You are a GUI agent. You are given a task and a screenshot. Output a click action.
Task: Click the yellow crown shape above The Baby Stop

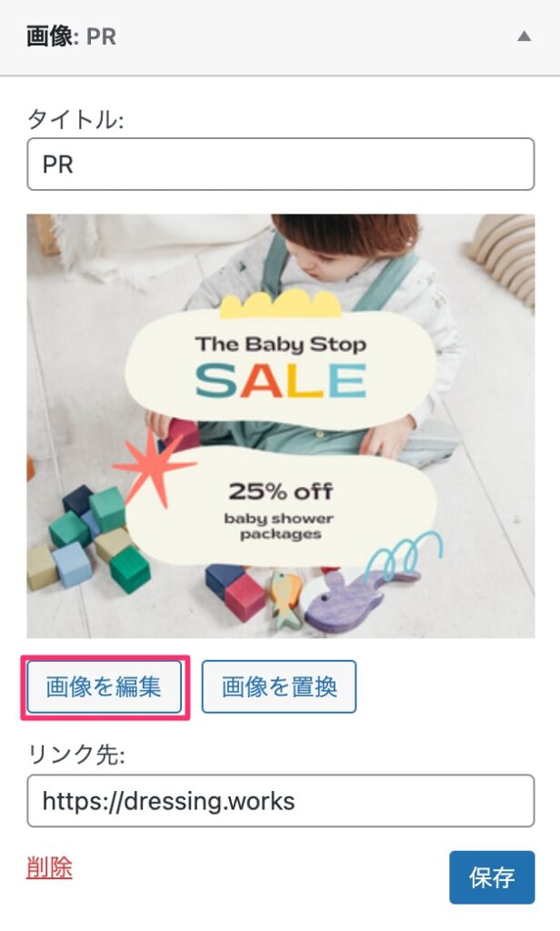(x=280, y=305)
